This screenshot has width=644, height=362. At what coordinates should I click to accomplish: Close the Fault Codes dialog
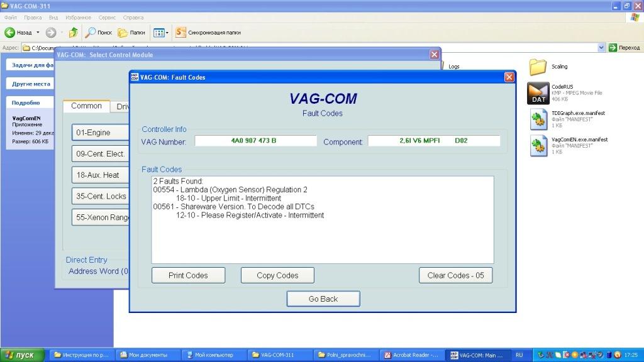pyautogui.click(x=509, y=77)
